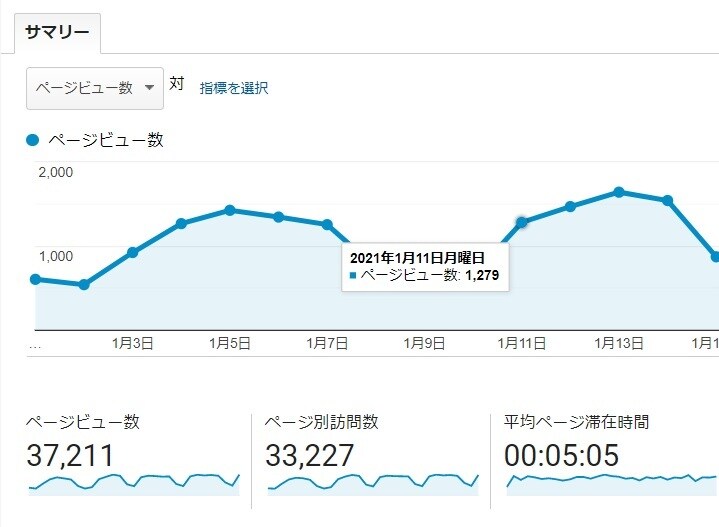This screenshot has width=719, height=527.
Task: Click the 00:05:05 average time value
Action: coord(562,455)
